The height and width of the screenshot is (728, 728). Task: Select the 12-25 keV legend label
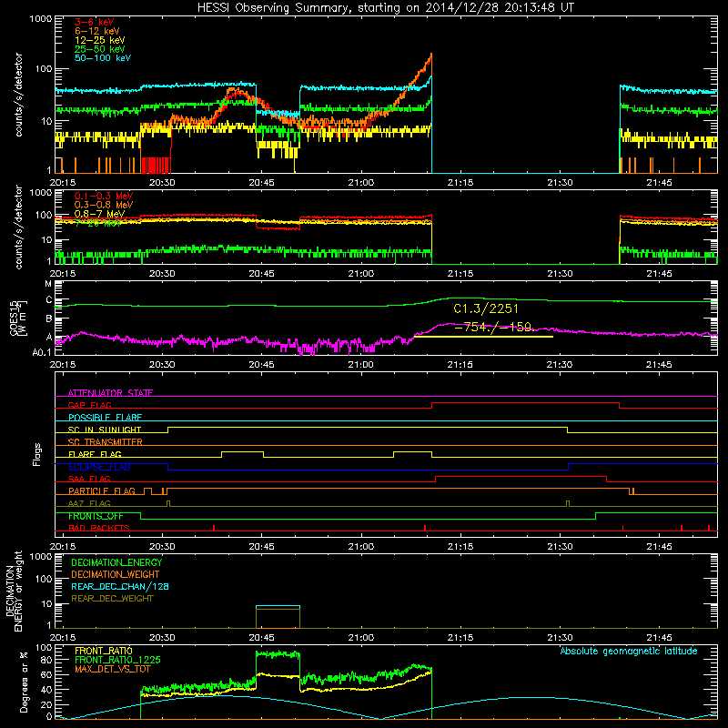point(99,40)
